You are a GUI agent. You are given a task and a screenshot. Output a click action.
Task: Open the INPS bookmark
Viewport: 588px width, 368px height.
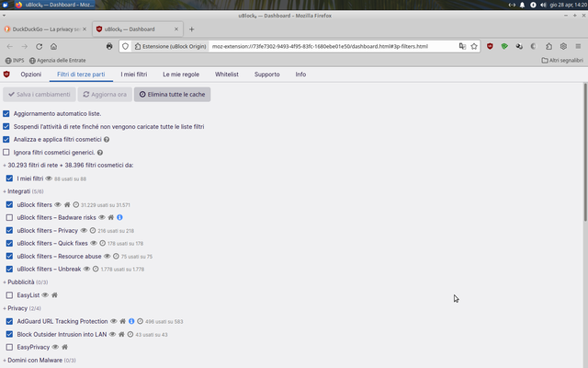point(15,61)
